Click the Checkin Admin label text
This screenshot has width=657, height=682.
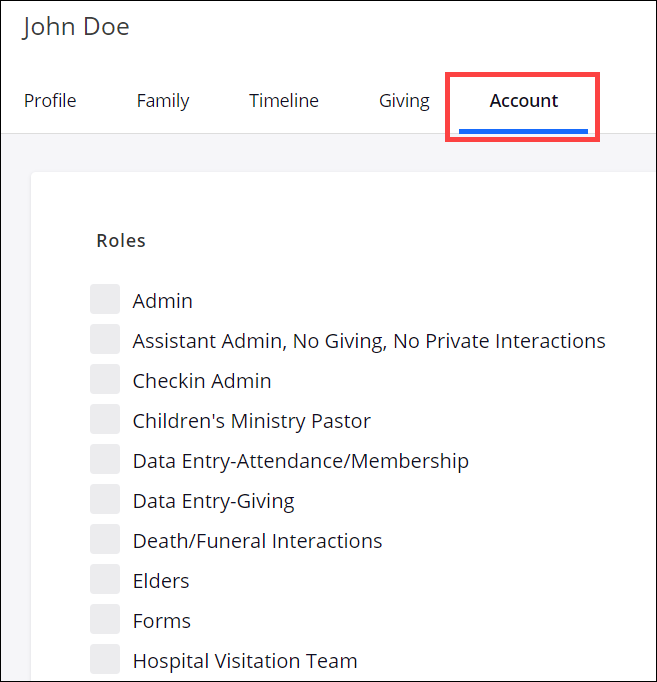pos(201,381)
